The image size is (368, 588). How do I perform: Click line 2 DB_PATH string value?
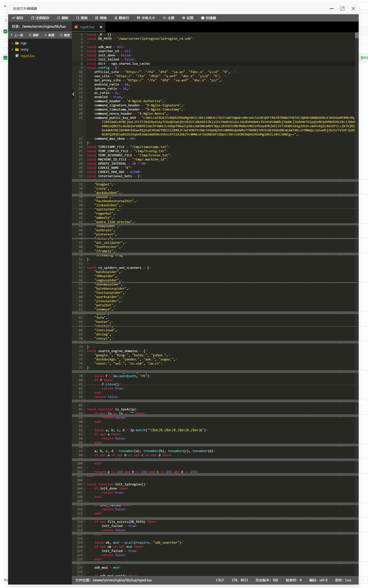[x=155, y=39]
